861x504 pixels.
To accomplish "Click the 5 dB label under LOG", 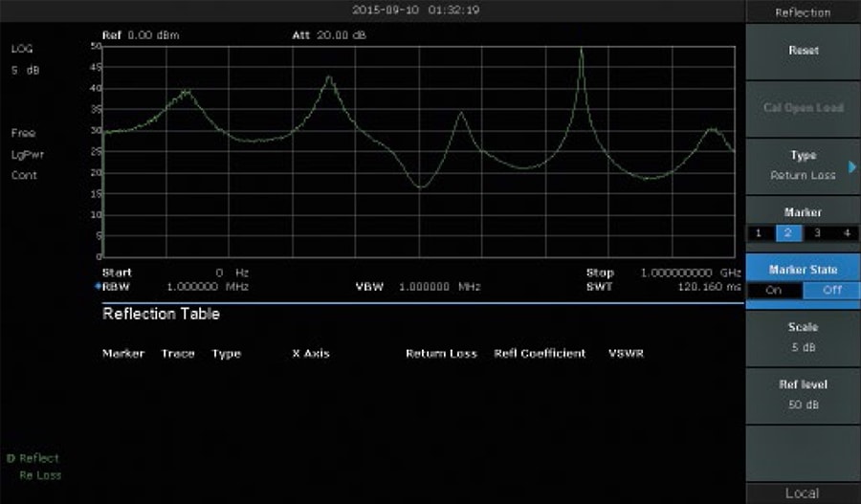I will (25, 70).
